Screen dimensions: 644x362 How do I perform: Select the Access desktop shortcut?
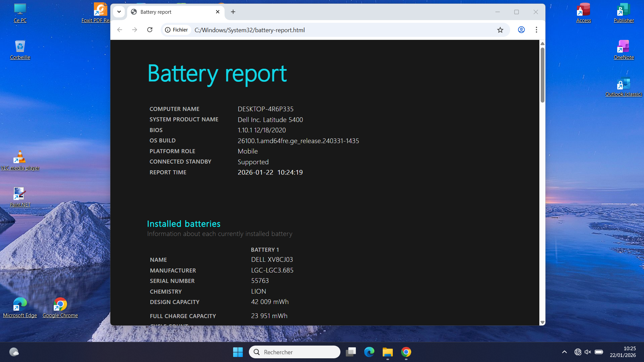pyautogui.click(x=584, y=13)
